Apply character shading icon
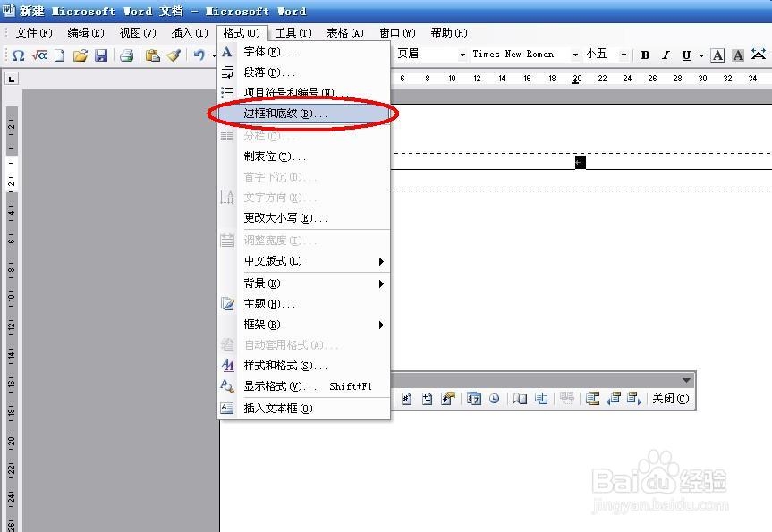772x532 pixels. (x=737, y=55)
